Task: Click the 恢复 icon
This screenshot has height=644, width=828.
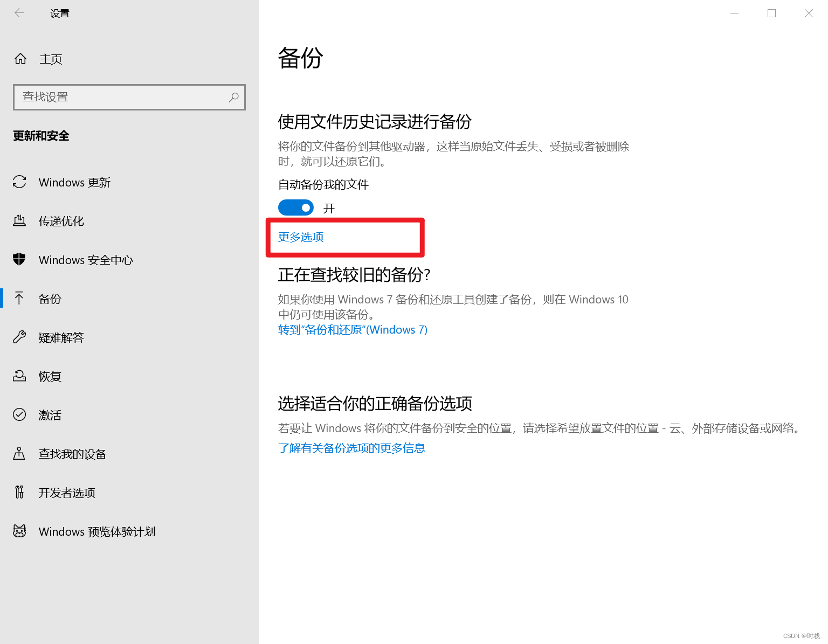Action: tap(19, 376)
